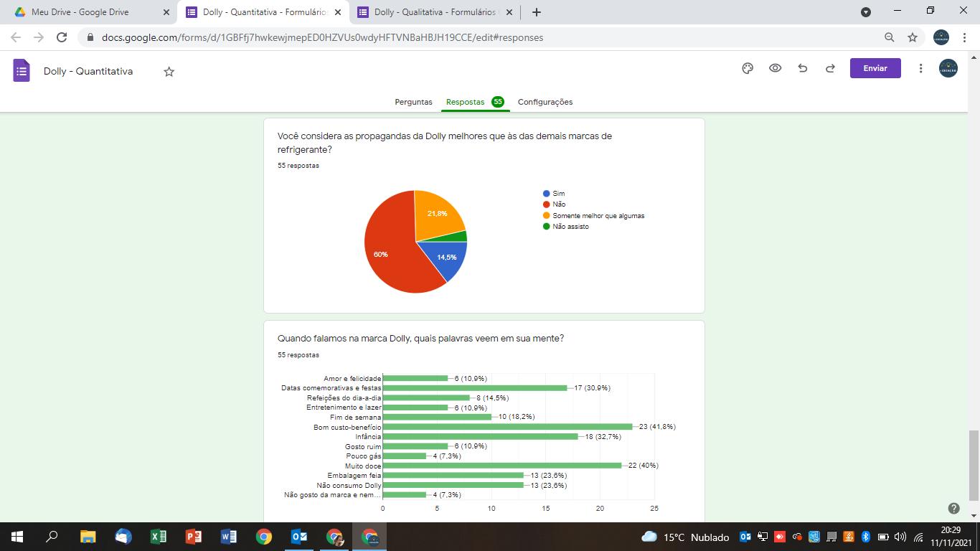Launch Word from the taskbar
The image size is (980, 551).
229,537
